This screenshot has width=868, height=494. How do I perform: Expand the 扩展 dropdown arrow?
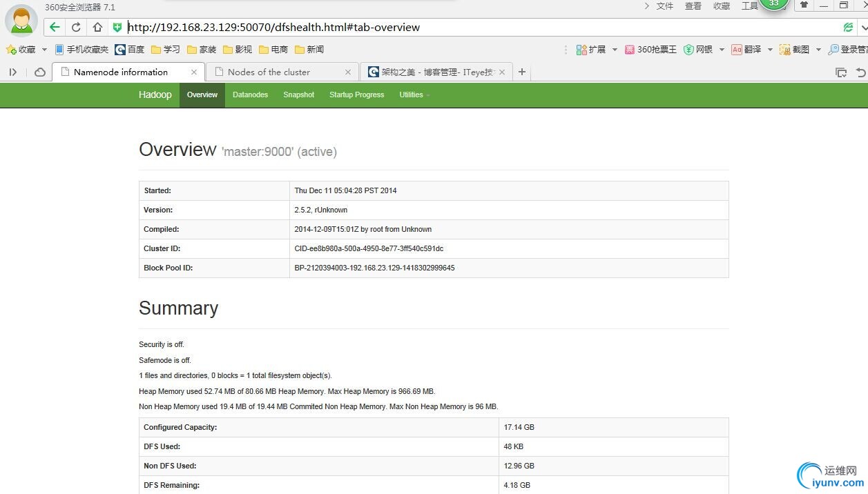(x=615, y=50)
